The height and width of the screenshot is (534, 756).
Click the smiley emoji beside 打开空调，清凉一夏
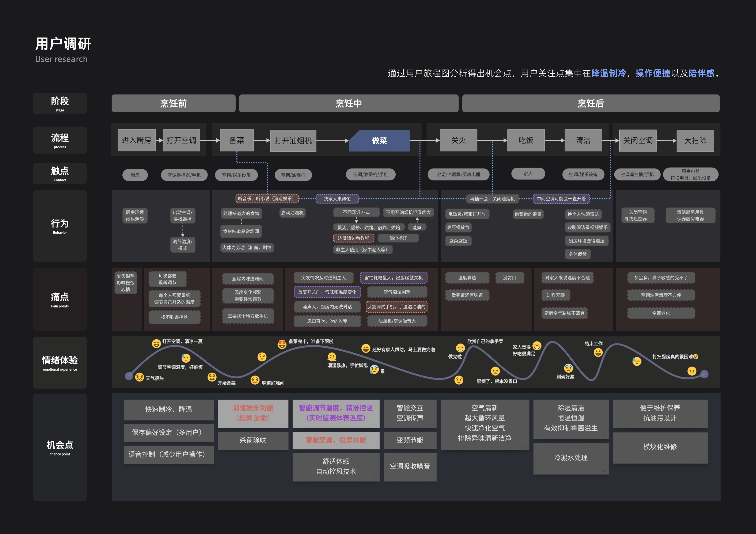point(156,344)
